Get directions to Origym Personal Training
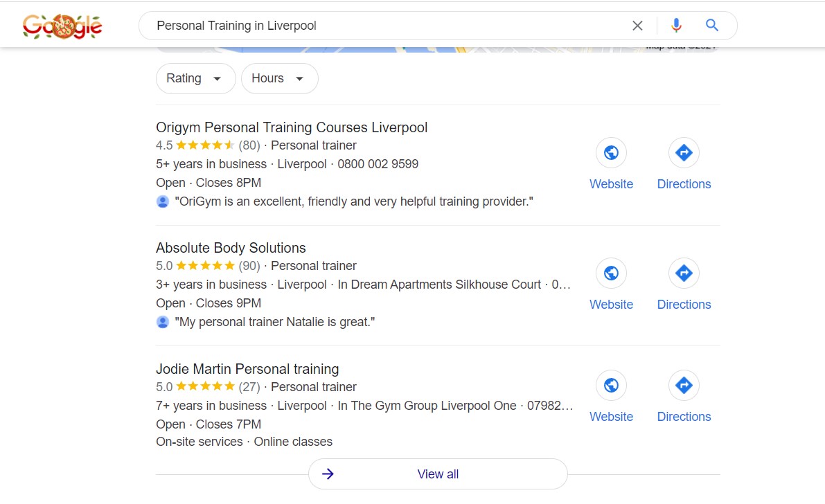This screenshot has height=504, width=825. point(684,153)
